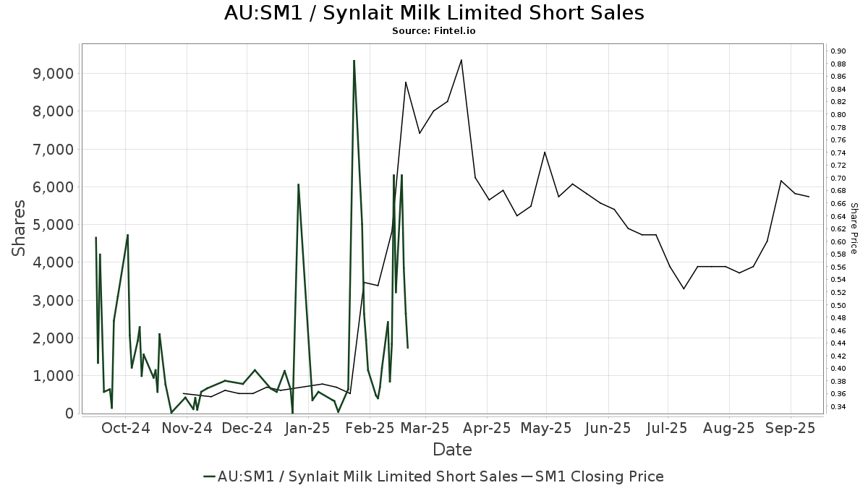The image size is (868, 488).
Task: Click the closing price peak before Apr-25
Action: (461, 60)
